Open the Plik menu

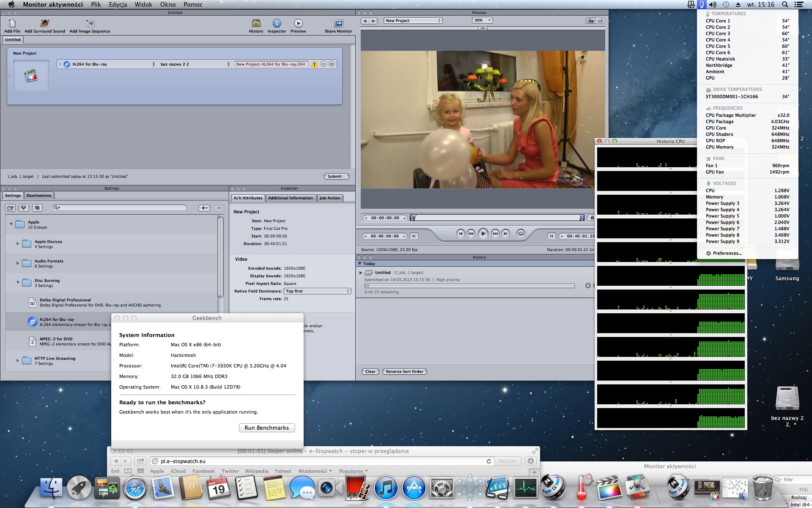[96, 5]
